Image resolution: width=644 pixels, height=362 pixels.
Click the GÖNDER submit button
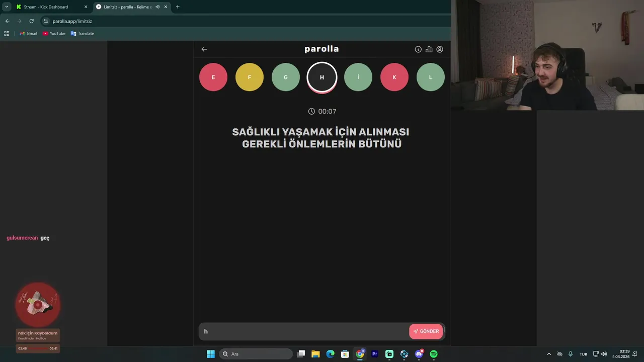(x=426, y=331)
